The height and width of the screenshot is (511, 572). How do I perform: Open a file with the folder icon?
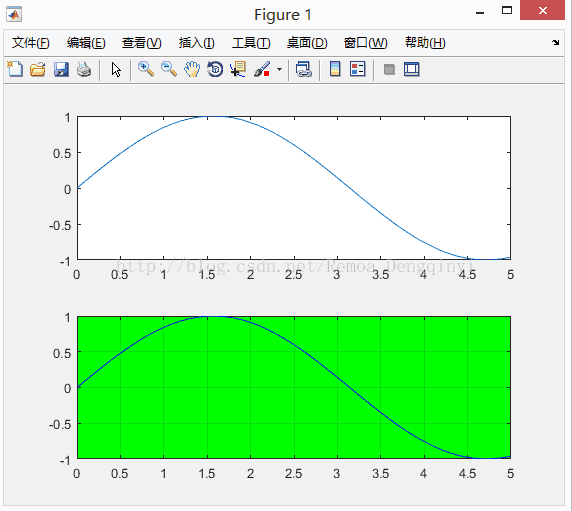[x=38, y=69]
